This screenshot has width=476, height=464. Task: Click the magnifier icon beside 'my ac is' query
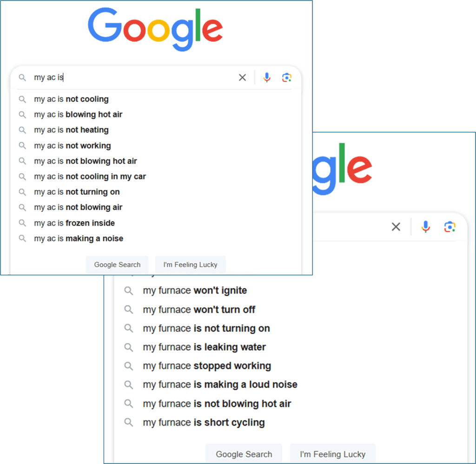(x=22, y=78)
